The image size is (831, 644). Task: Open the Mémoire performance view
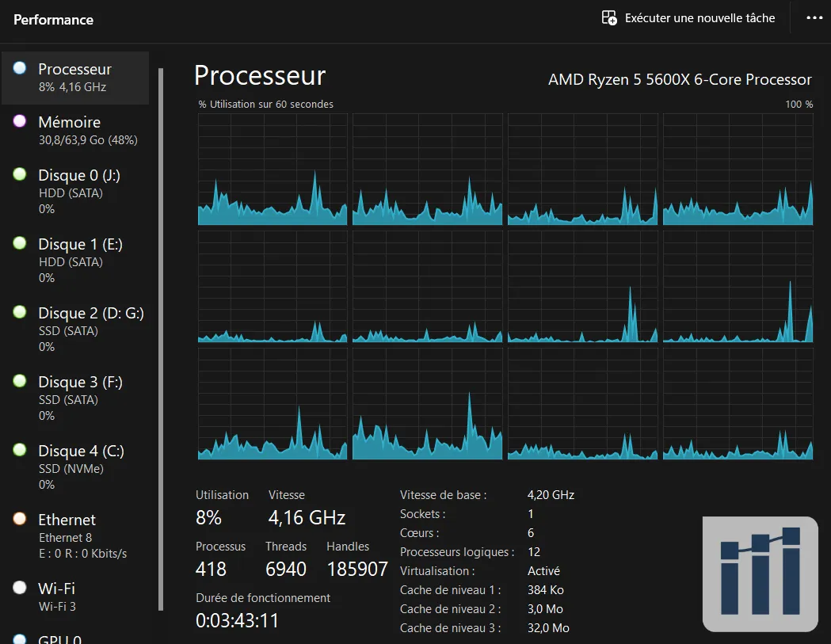pos(70,121)
